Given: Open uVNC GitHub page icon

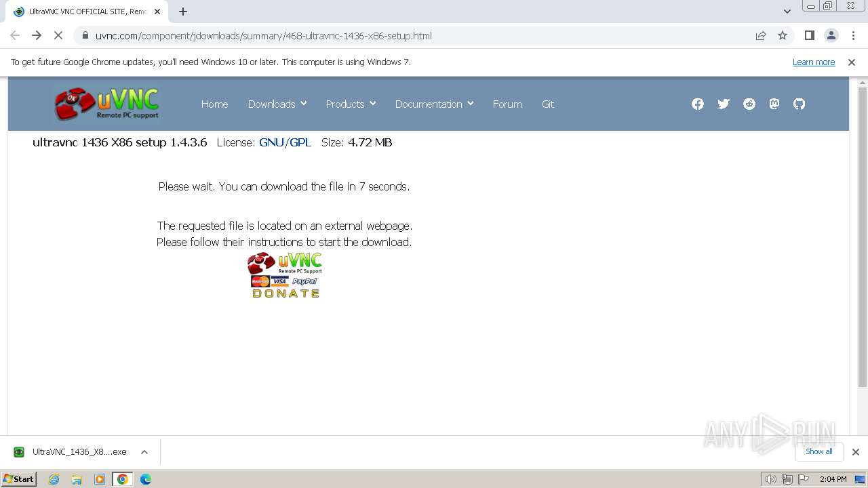Looking at the screenshot, I should pyautogui.click(x=800, y=104).
